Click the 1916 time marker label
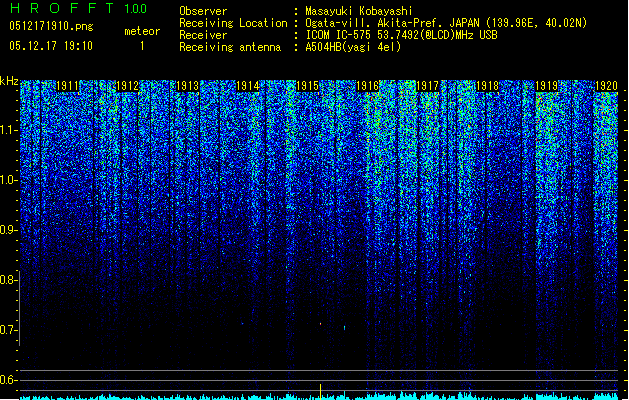The image size is (629, 400). (367, 86)
